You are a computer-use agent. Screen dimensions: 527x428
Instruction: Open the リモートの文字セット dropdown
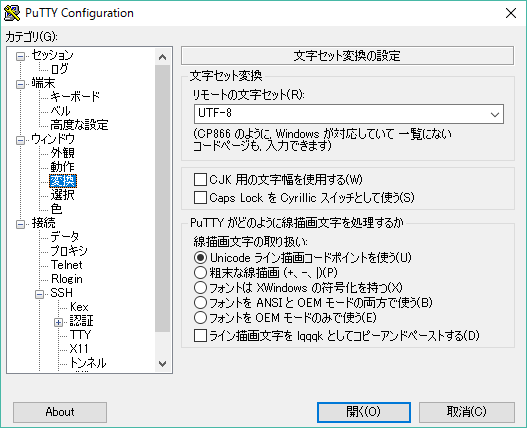494,114
